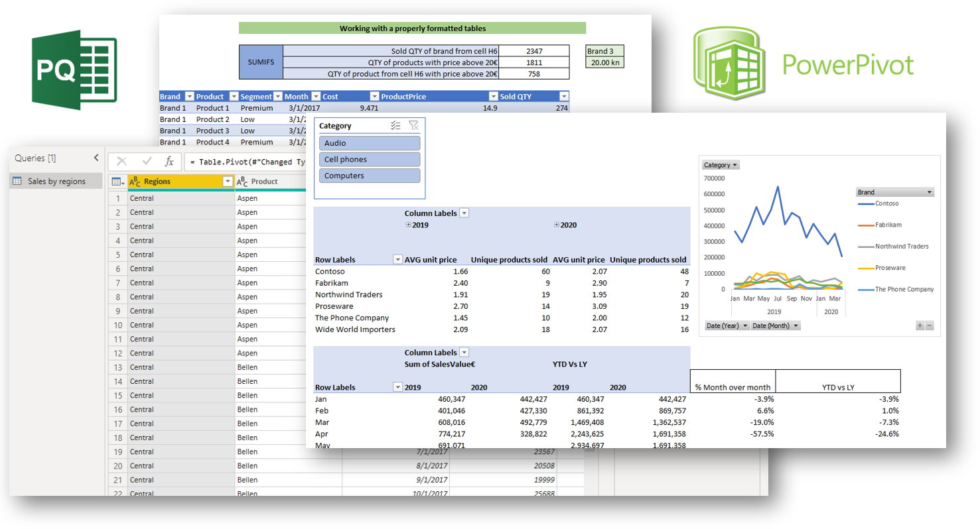Click The Phone Company legend entry

(895, 289)
